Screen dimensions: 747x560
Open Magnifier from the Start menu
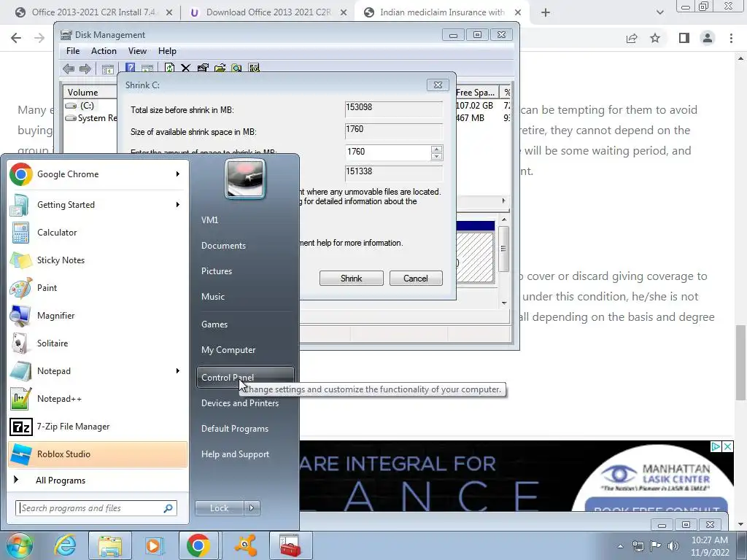(x=98, y=315)
